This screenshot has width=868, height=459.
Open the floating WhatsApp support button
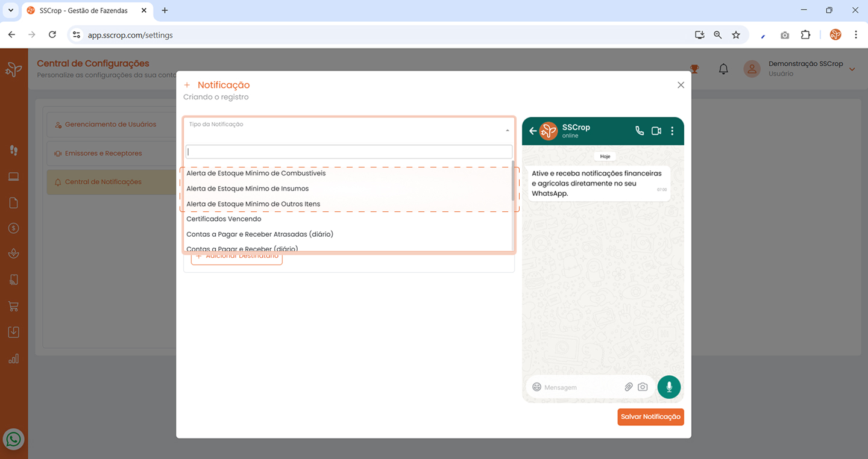click(x=13, y=439)
